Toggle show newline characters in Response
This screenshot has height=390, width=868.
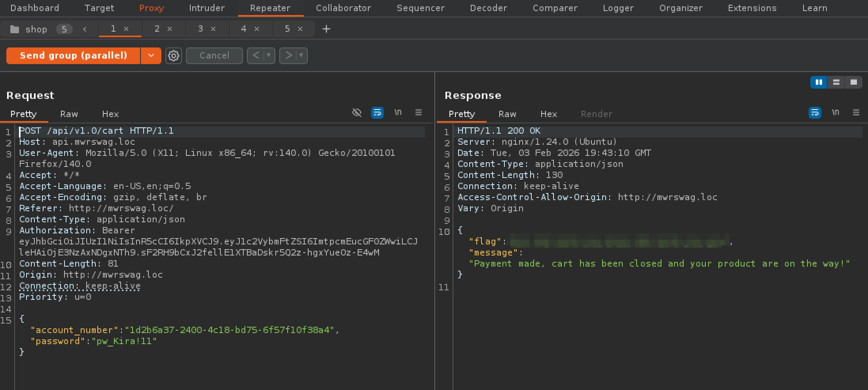click(x=835, y=113)
